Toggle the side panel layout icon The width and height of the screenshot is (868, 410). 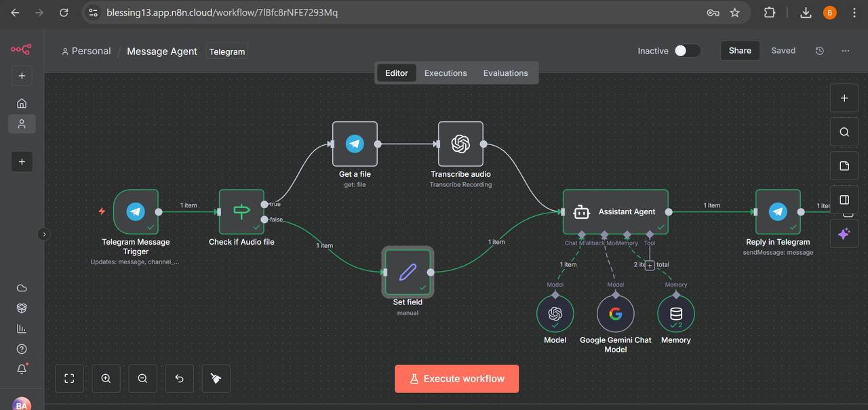844,200
